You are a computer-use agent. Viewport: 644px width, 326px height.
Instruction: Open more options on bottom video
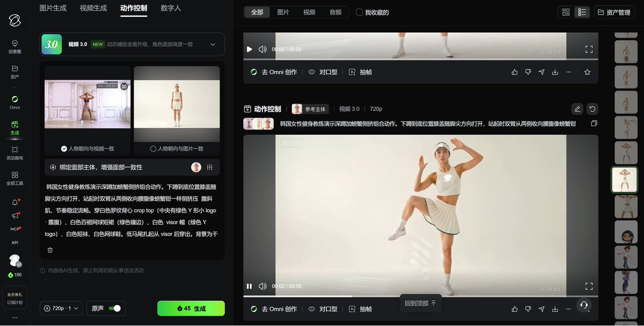point(568,309)
